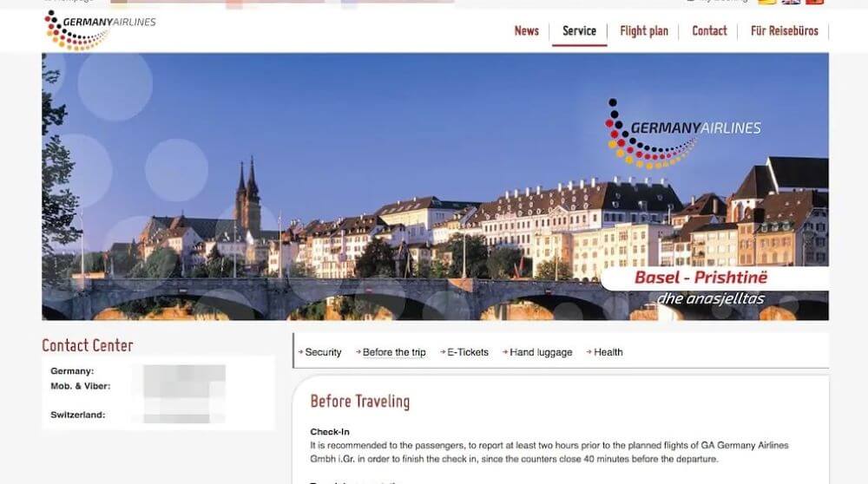Click the Contact Center heading

(88, 346)
